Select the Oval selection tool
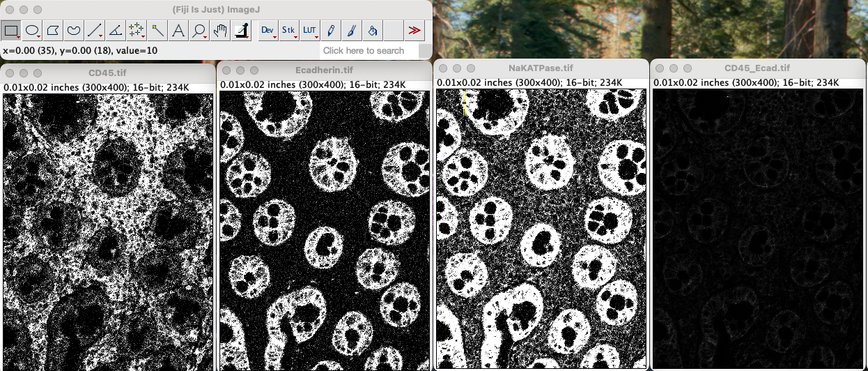The height and width of the screenshot is (371, 868). [x=32, y=31]
